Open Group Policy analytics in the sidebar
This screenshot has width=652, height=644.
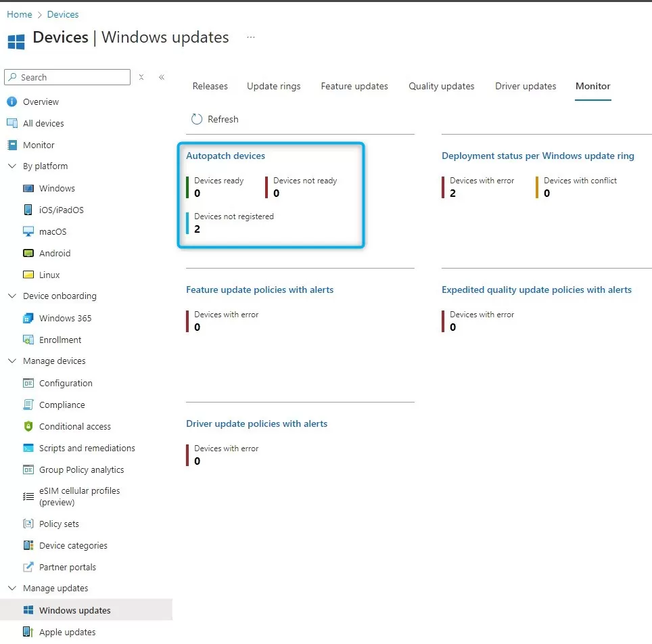pos(81,469)
